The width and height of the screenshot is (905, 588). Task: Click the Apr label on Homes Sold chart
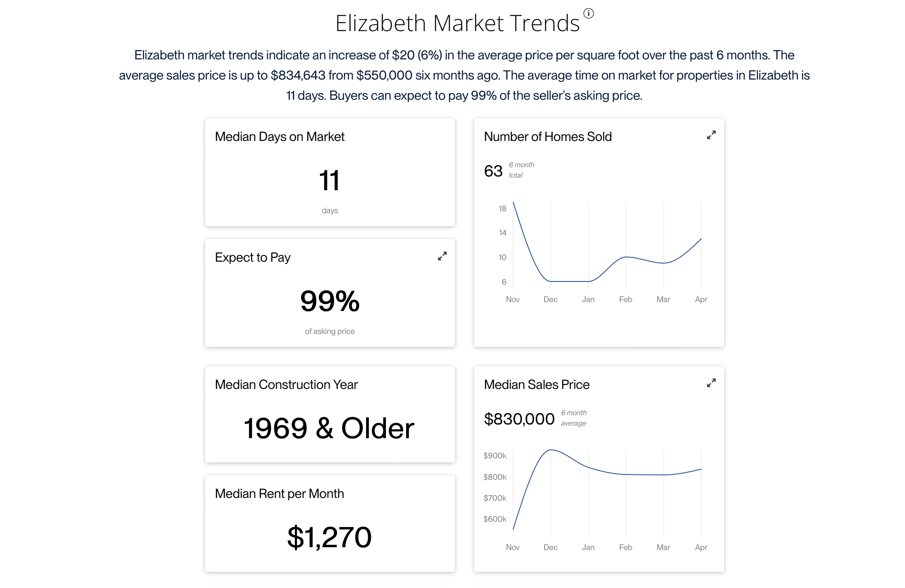click(x=701, y=299)
